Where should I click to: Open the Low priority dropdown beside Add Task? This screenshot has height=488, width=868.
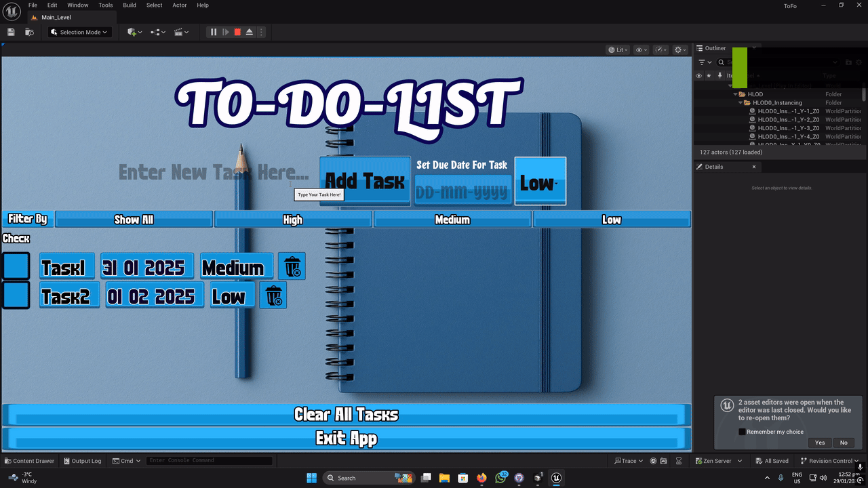[540, 181]
